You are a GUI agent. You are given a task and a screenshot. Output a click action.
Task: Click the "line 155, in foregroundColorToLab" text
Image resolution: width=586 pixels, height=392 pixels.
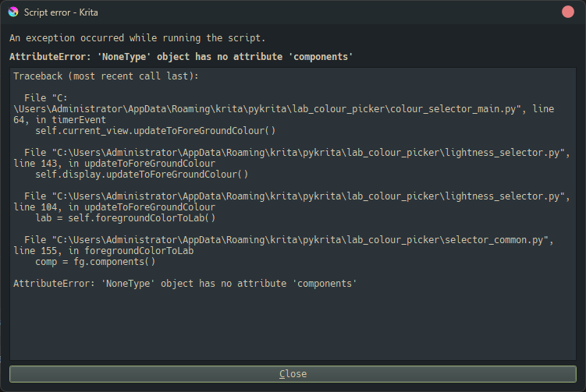(x=103, y=251)
